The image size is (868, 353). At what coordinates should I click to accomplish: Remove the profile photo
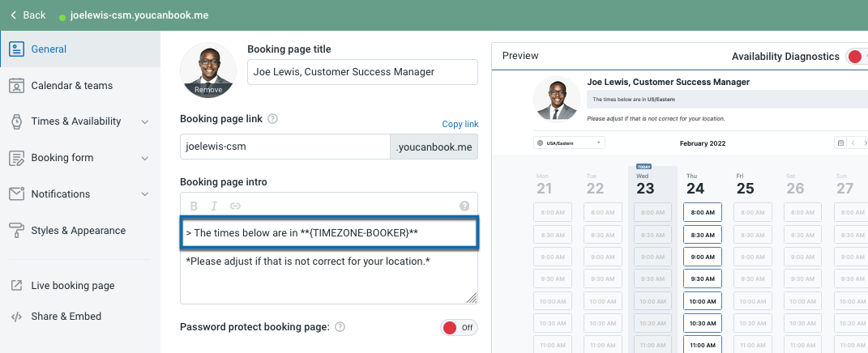[208, 90]
